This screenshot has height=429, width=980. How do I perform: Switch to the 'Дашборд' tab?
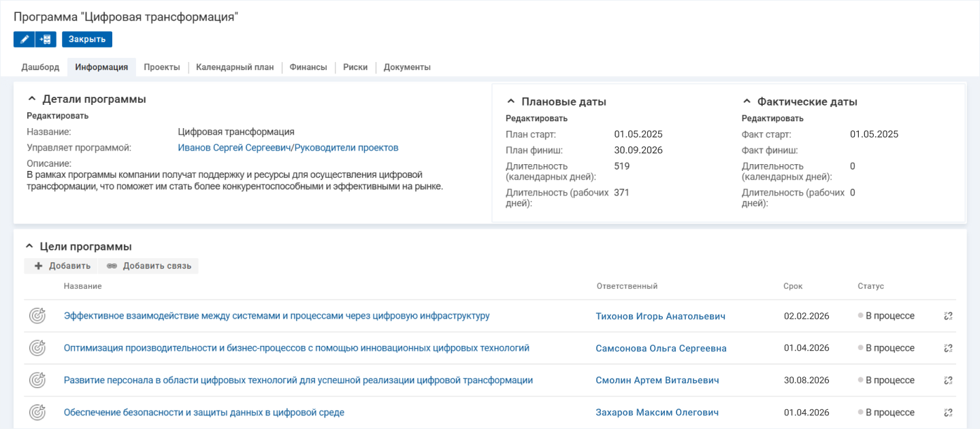pos(40,67)
